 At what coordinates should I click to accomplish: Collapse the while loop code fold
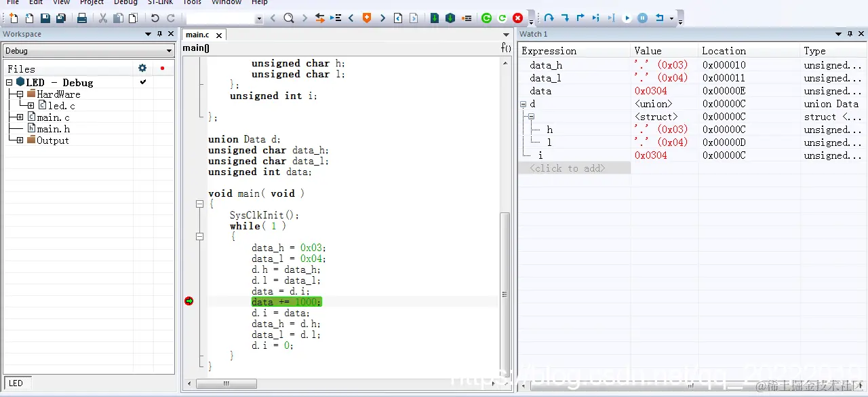pos(199,237)
